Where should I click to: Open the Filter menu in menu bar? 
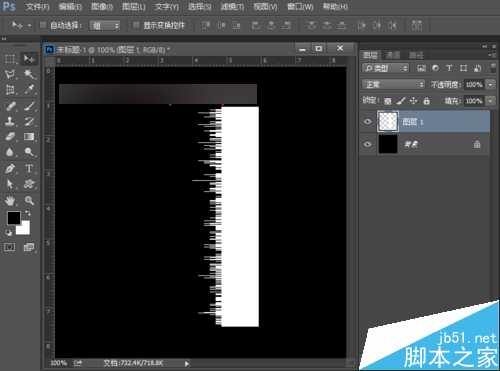click(232, 6)
